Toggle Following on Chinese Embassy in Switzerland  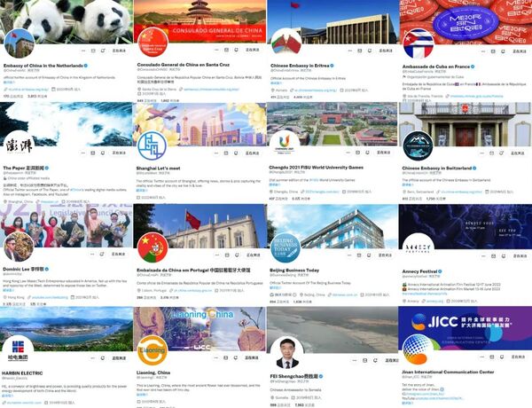pos(518,153)
